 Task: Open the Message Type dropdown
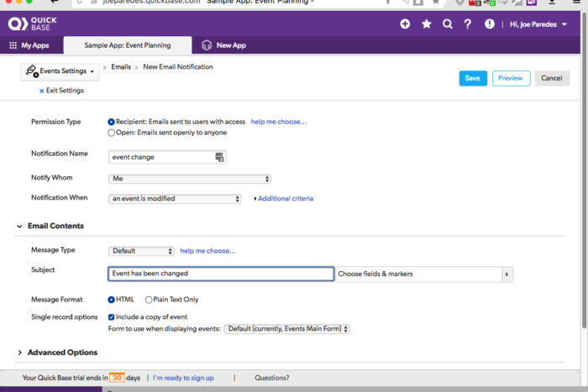coord(141,251)
